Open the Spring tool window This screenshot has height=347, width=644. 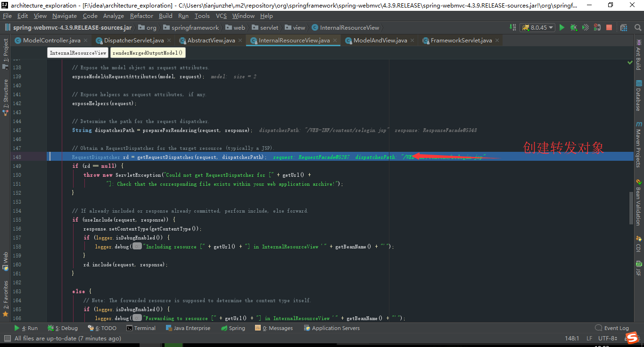(x=233, y=328)
